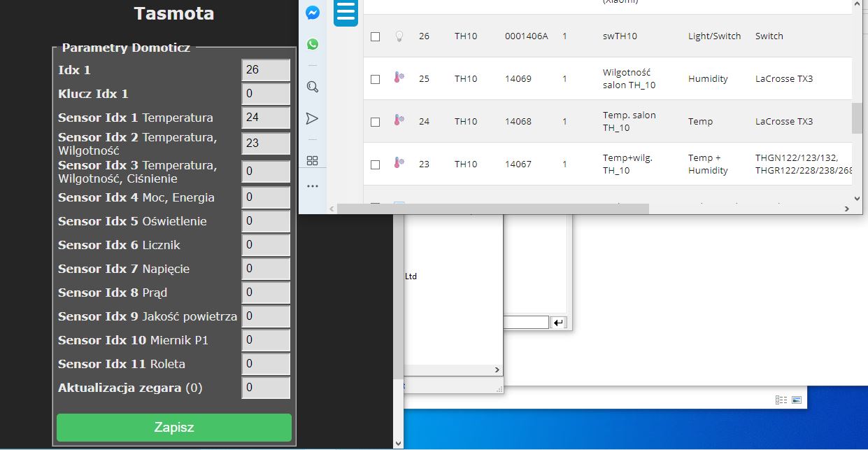
Task: Click the thermometer icon on row 24
Action: [399, 121]
